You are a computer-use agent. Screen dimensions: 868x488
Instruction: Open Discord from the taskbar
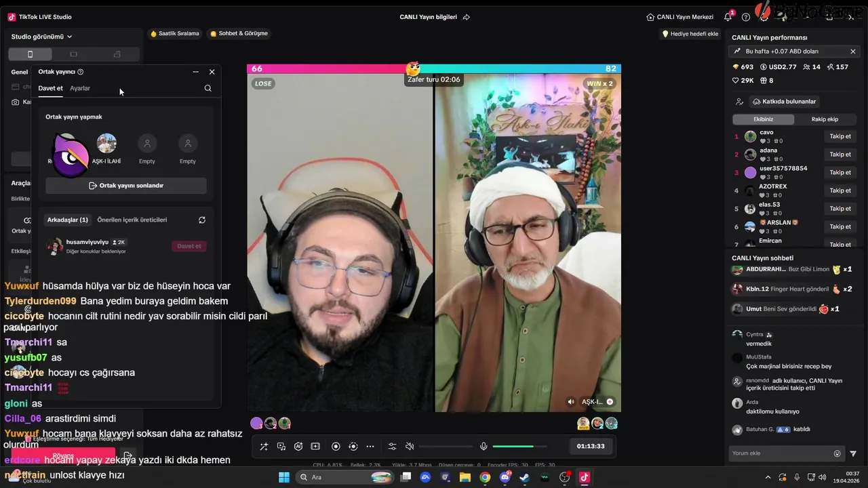coord(505,477)
